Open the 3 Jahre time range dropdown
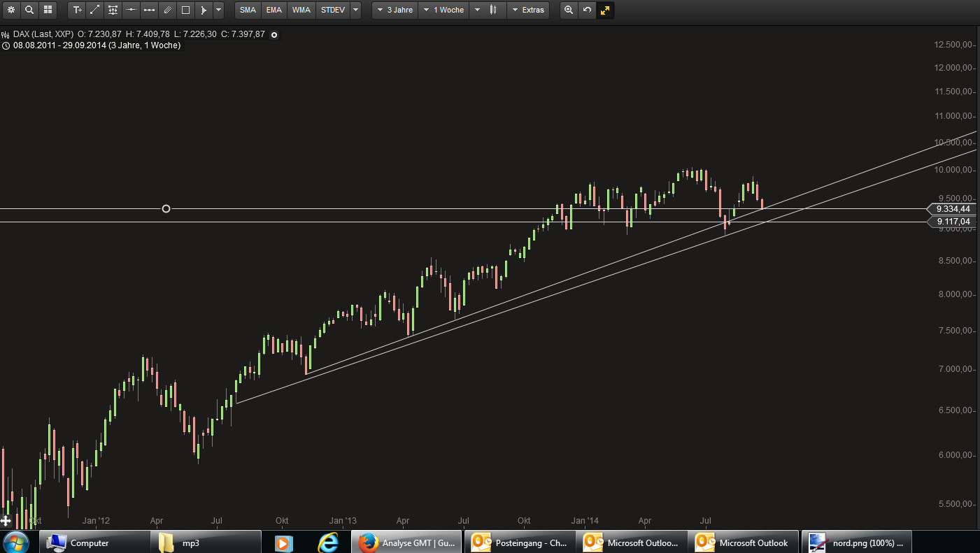Screen dimensions: 980x553 (x=395, y=10)
